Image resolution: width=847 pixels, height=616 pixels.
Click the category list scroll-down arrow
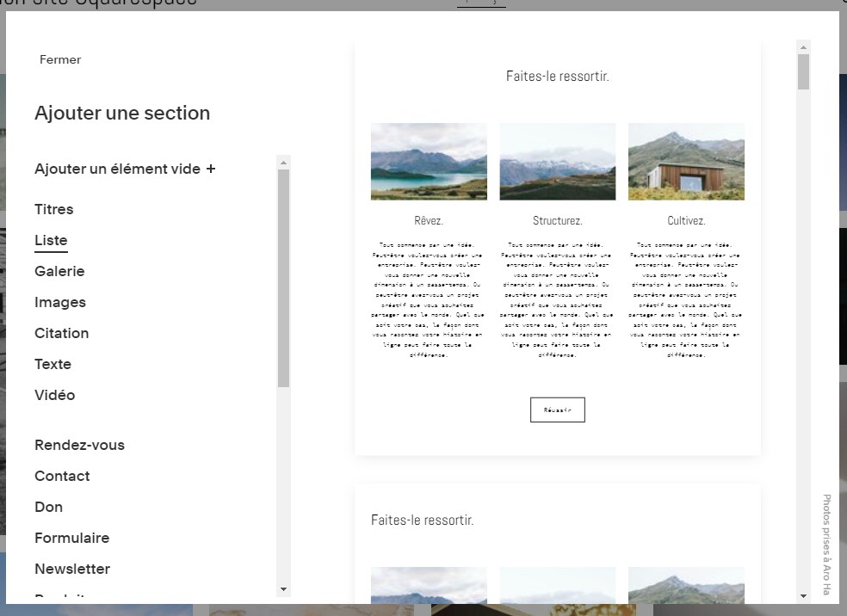(283, 589)
